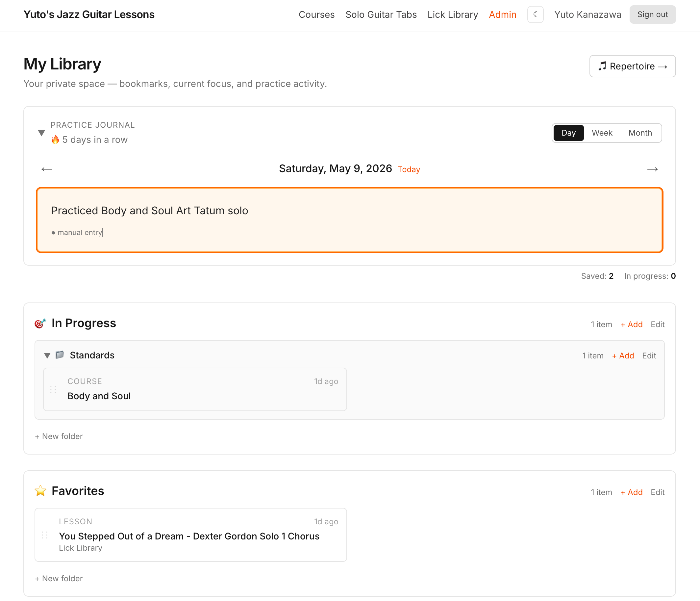The width and height of the screenshot is (700, 601).
Task: Open Solo Guitar Tabs page
Action: 381,14
